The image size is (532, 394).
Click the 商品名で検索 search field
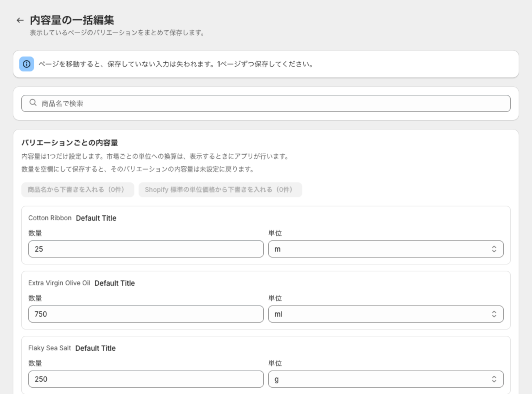point(266,103)
